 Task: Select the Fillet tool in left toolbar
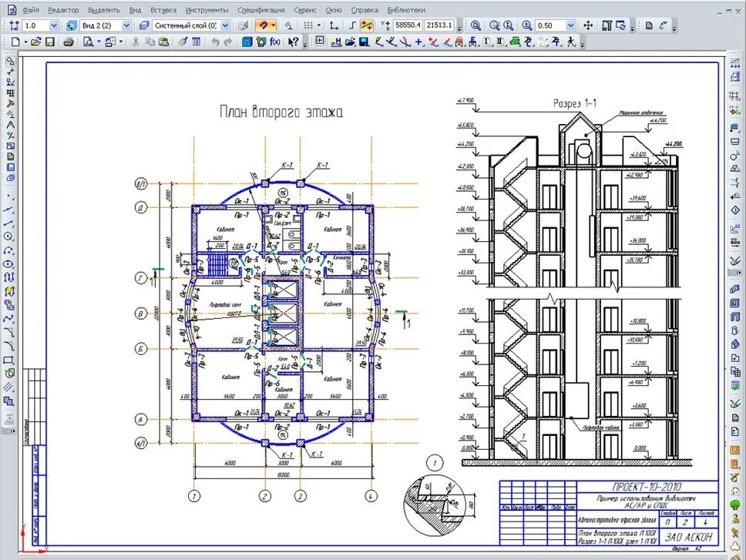(9, 346)
